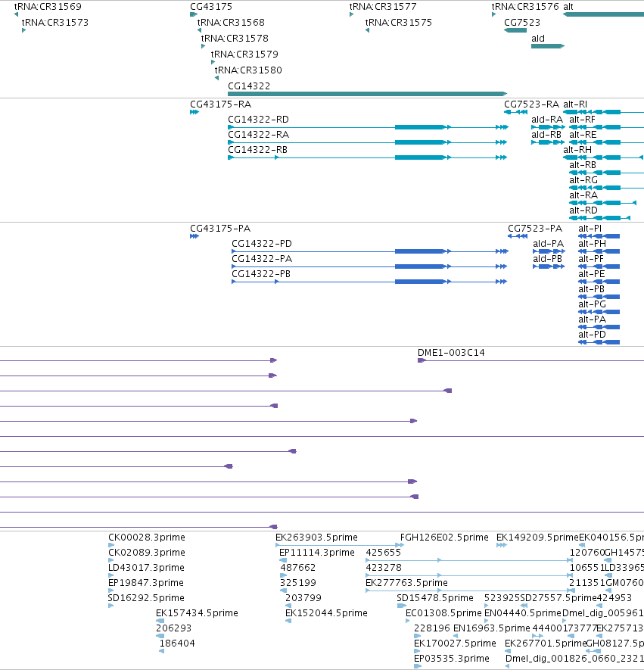Click EK149209.5prime EST label
This screenshot has width=644, height=670.
(x=537, y=538)
